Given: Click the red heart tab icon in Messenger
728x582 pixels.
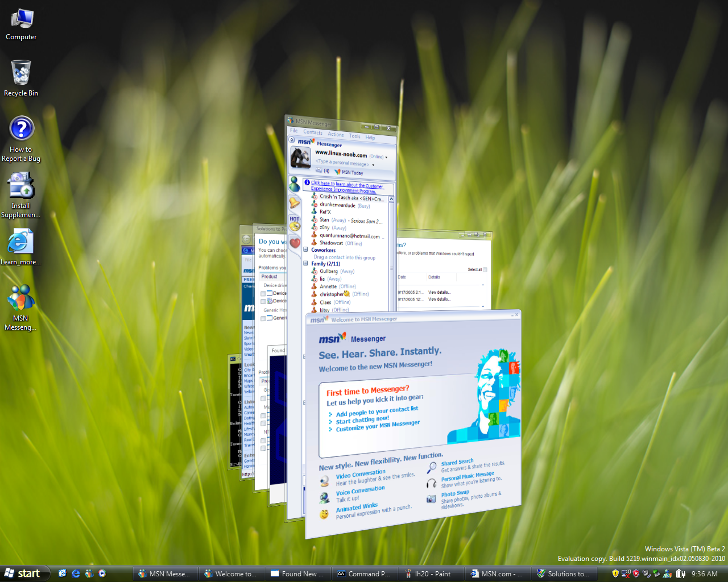Looking at the screenshot, I should 295,243.
